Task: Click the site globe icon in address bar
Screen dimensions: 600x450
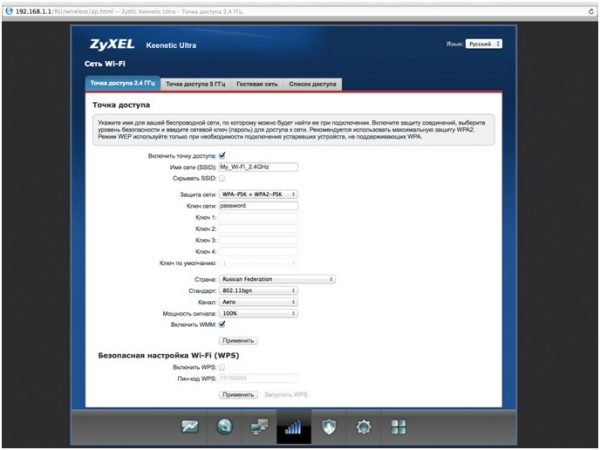Action: pos(9,11)
